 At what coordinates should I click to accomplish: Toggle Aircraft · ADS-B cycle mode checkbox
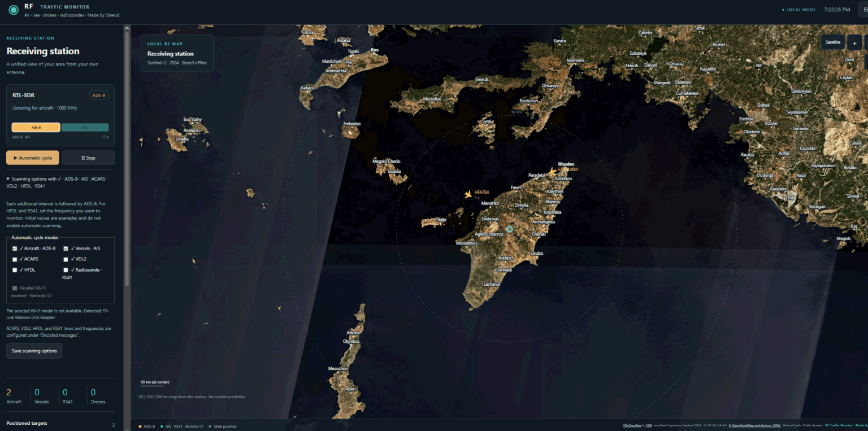(15, 249)
